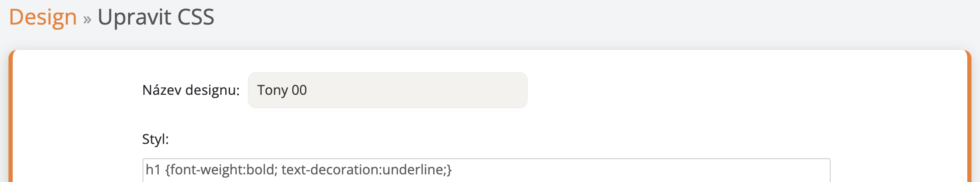Click the closing curly brace in CSS
This screenshot has width=980, height=182.
449,170
